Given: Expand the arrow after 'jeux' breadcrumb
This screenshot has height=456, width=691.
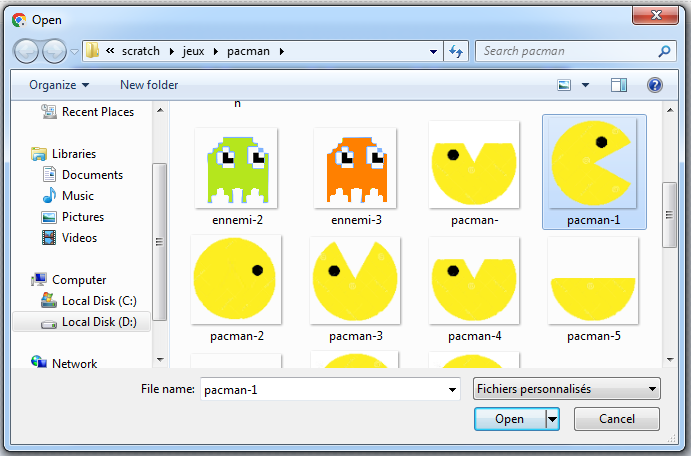Looking at the screenshot, I should [215, 52].
